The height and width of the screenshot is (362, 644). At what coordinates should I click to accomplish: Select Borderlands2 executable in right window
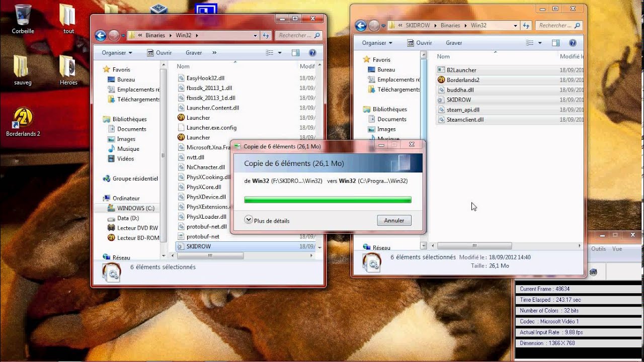tap(463, 80)
